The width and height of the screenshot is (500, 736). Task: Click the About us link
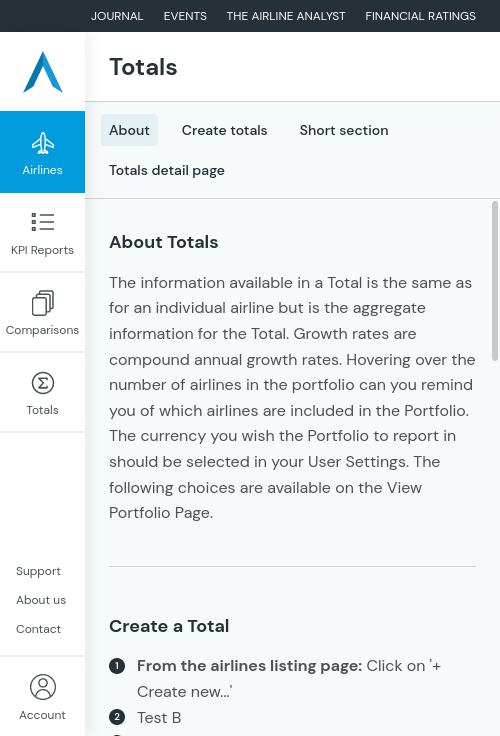[41, 600]
